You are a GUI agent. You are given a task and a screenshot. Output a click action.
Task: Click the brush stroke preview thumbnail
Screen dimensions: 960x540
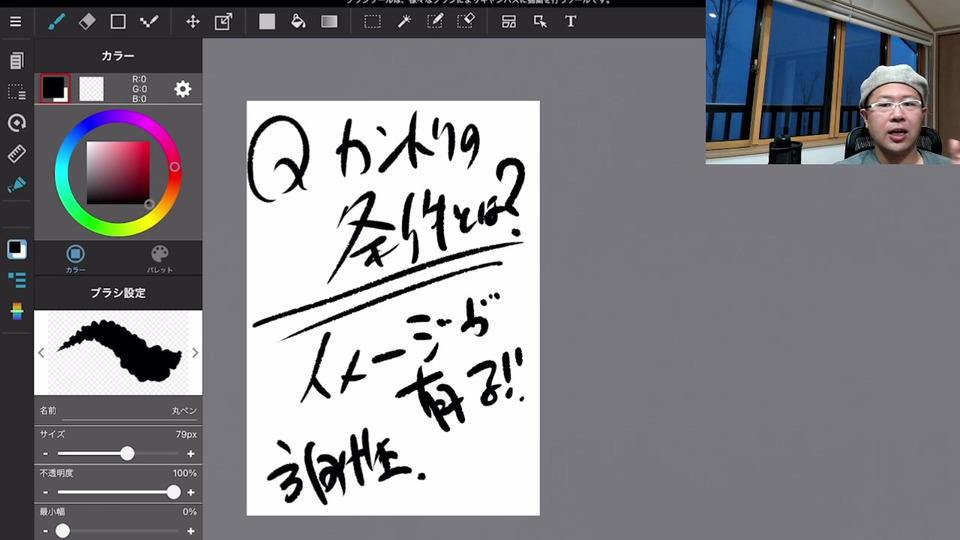pos(118,353)
